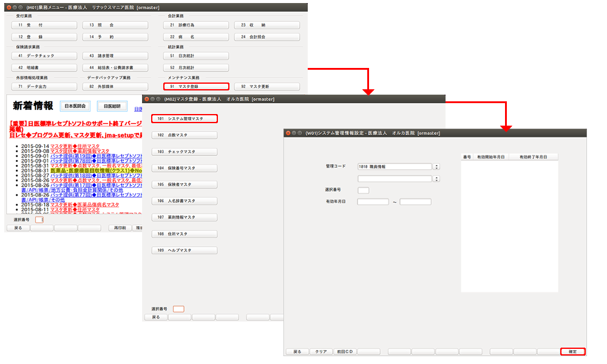607x364 pixels.
Task: Open 24 会計照会 in the M01 menu
Action: click(x=266, y=37)
